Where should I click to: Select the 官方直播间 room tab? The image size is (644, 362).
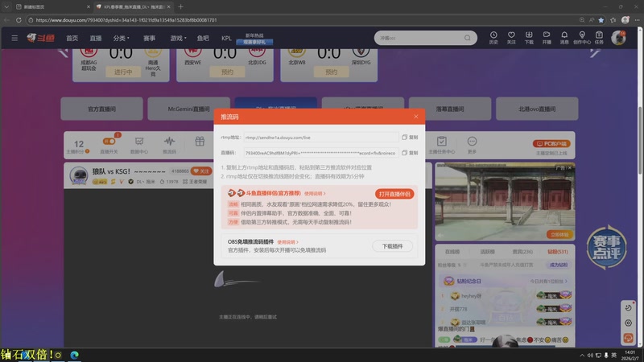[102, 109]
